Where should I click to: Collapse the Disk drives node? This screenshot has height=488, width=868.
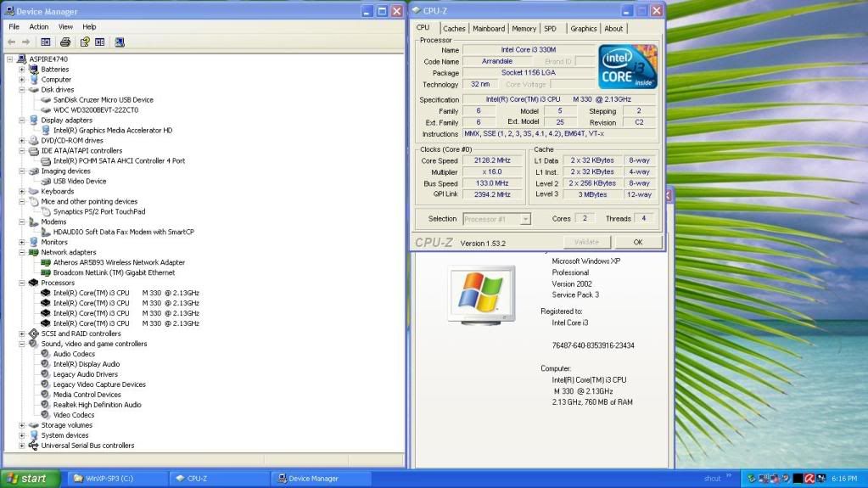21,90
